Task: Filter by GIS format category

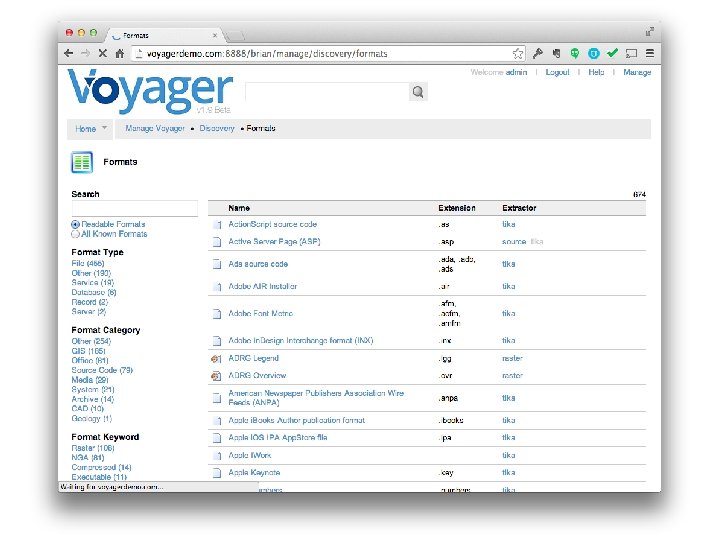Action: (88, 351)
